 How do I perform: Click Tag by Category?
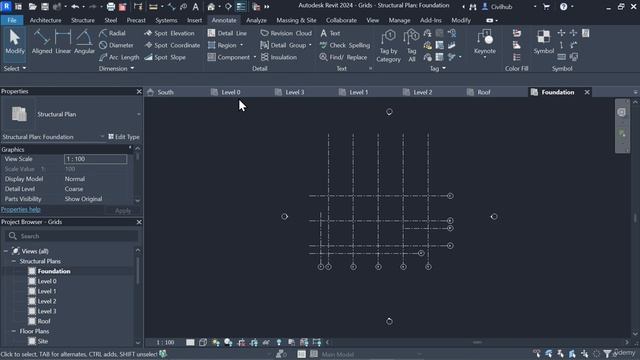[x=388, y=46]
